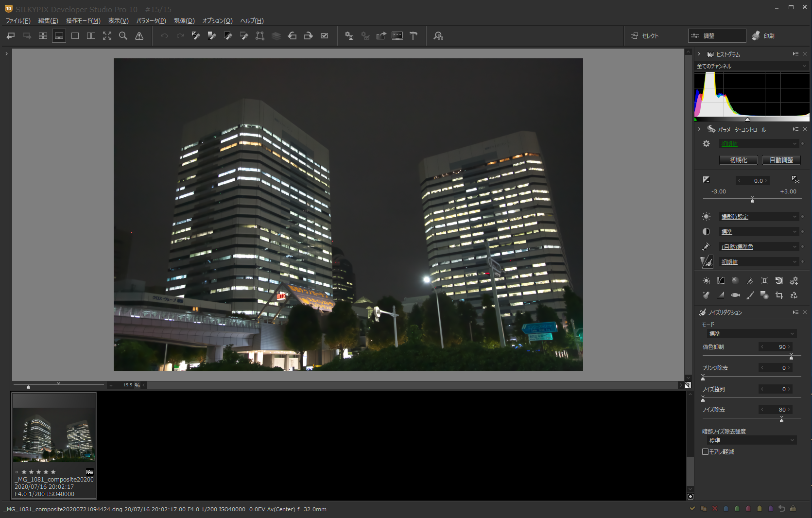The width and height of the screenshot is (812, 518).
Task: Open the 表示(V) menu
Action: click(118, 21)
